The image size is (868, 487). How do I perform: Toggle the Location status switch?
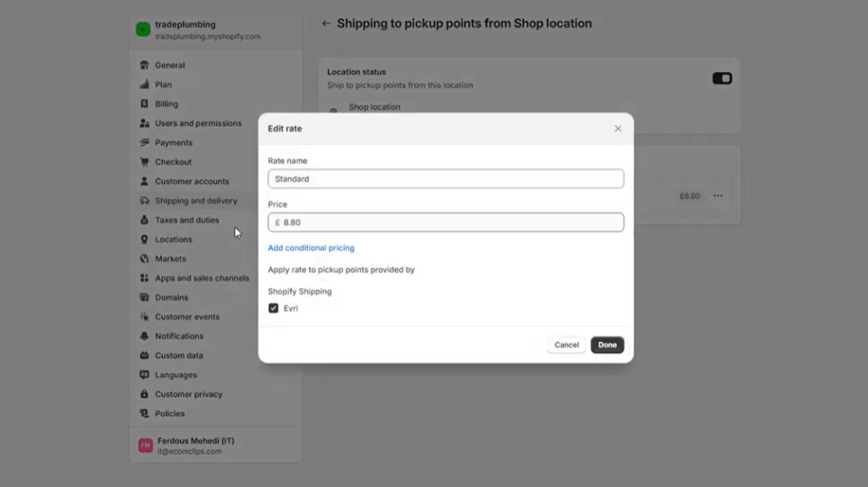[x=722, y=79]
